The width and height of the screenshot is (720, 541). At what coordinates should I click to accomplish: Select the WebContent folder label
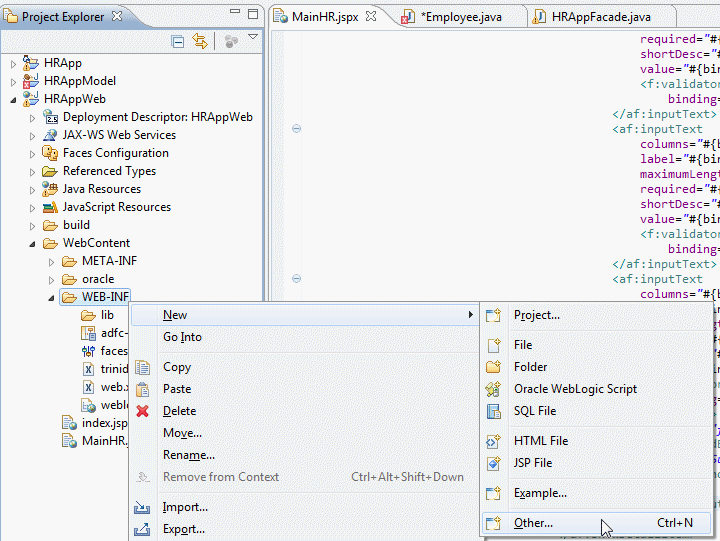click(x=96, y=243)
